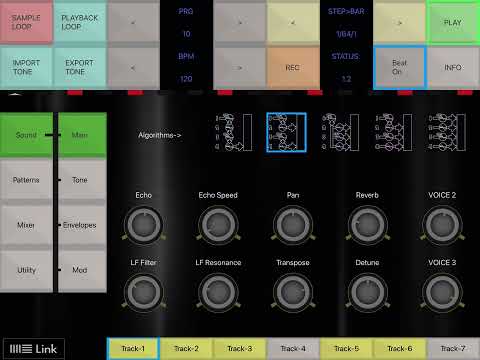Screen dimensions: 480x360
Task: Switch to the Track-3 tab
Action: click(240, 349)
